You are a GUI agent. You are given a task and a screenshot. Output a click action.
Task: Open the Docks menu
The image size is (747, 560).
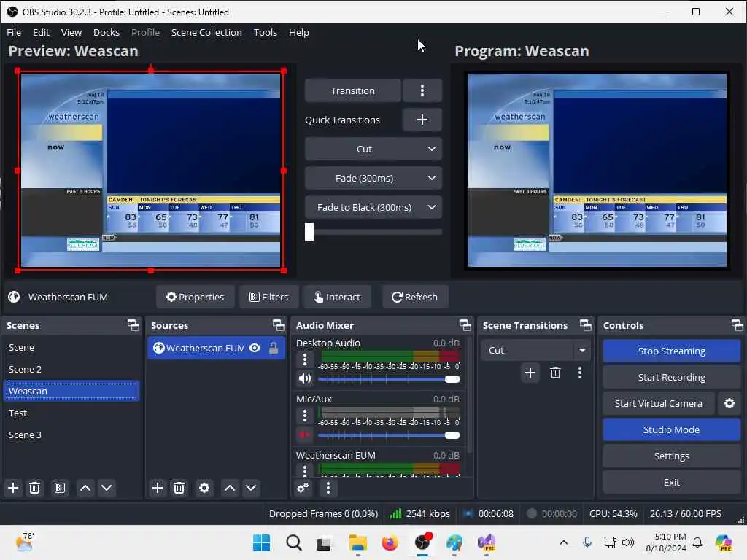[107, 32]
